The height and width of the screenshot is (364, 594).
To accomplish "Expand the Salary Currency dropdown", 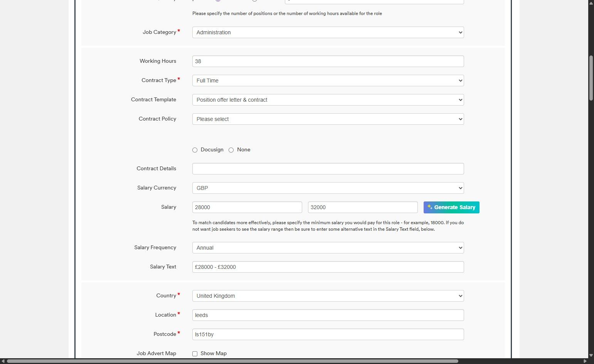I will pyautogui.click(x=328, y=188).
